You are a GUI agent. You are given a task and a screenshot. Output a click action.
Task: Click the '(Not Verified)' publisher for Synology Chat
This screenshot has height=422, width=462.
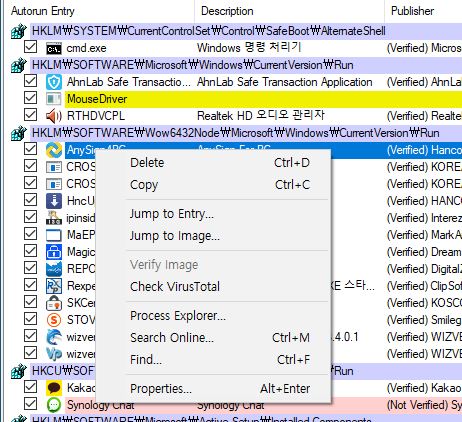[x=424, y=405]
